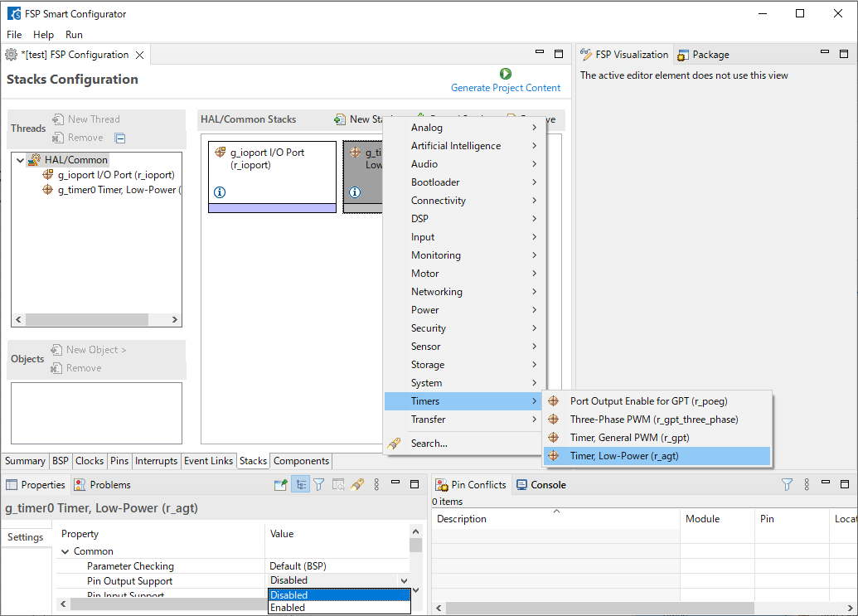Click info icon on g_timer0 stack block
This screenshot has height=616, width=858.
pyautogui.click(x=355, y=192)
